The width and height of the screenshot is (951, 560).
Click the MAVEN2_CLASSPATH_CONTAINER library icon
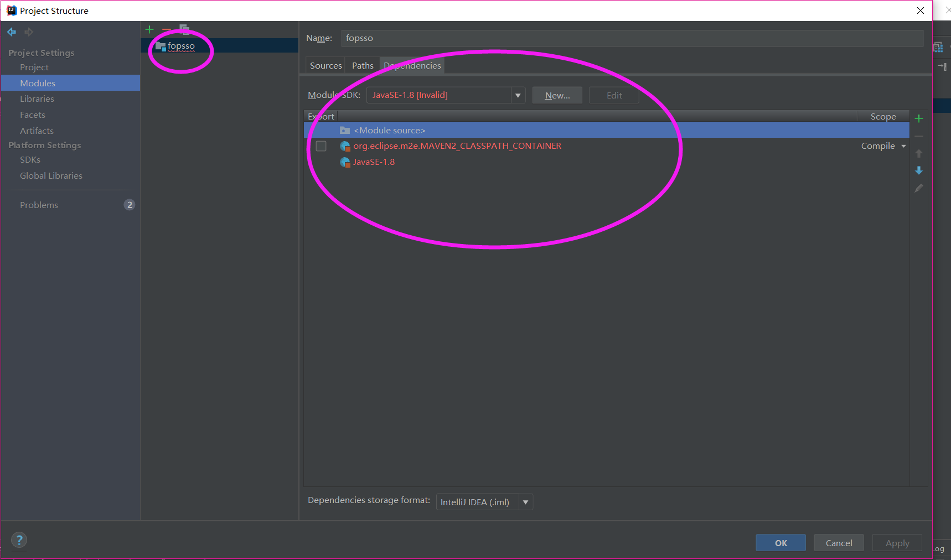coord(345,146)
